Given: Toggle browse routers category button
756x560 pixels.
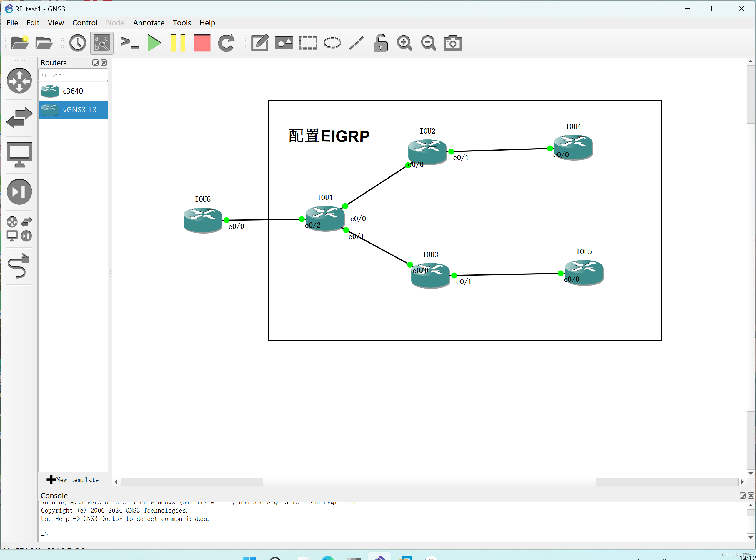Looking at the screenshot, I should pos(19,81).
